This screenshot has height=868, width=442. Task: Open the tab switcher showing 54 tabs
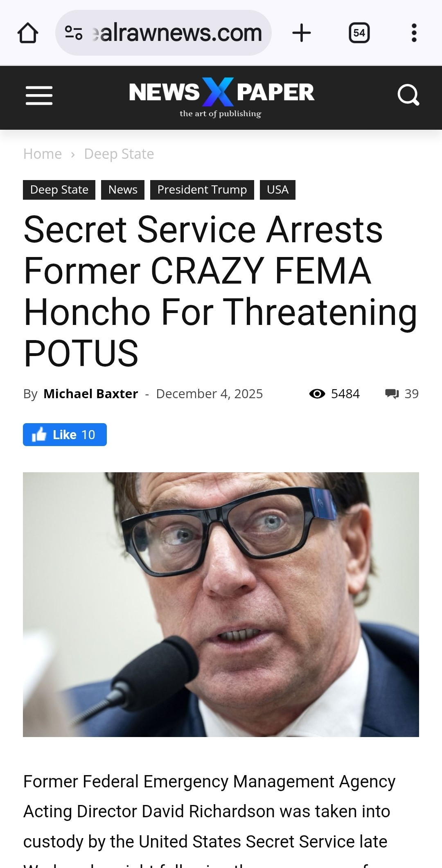359,33
